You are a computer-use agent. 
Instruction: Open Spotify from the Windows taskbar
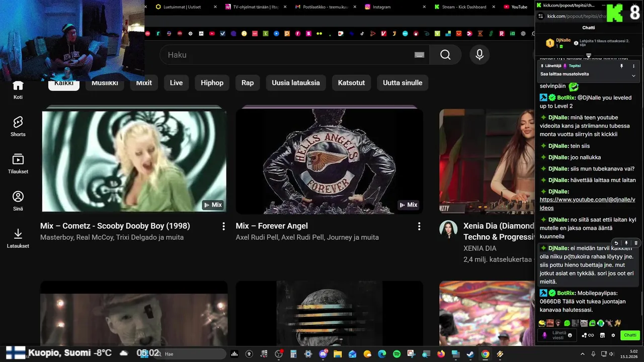(396, 354)
